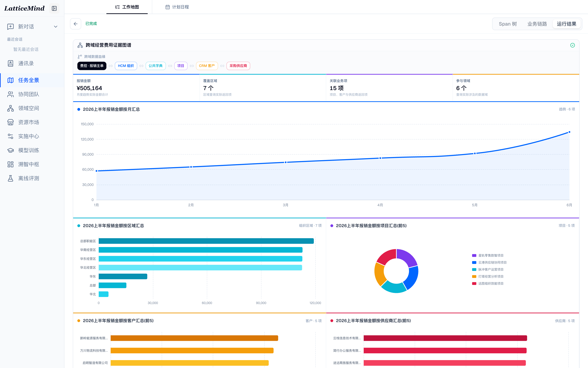This screenshot has height=368, width=588.
Task: Open 离线评测 flask icon
Action: coord(10,178)
